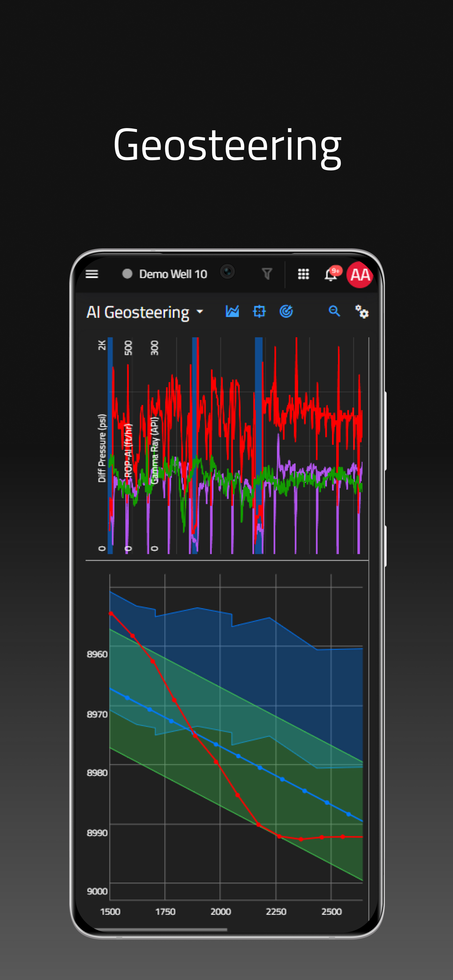Click the 1750 horizontal axis label
The height and width of the screenshot is (980, 453).
pos(165,912)
